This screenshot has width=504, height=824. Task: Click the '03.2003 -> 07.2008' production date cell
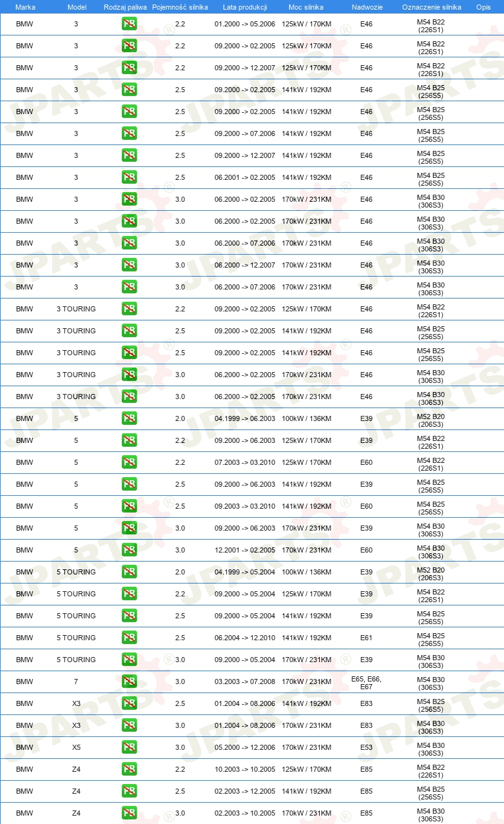point(245,682)
